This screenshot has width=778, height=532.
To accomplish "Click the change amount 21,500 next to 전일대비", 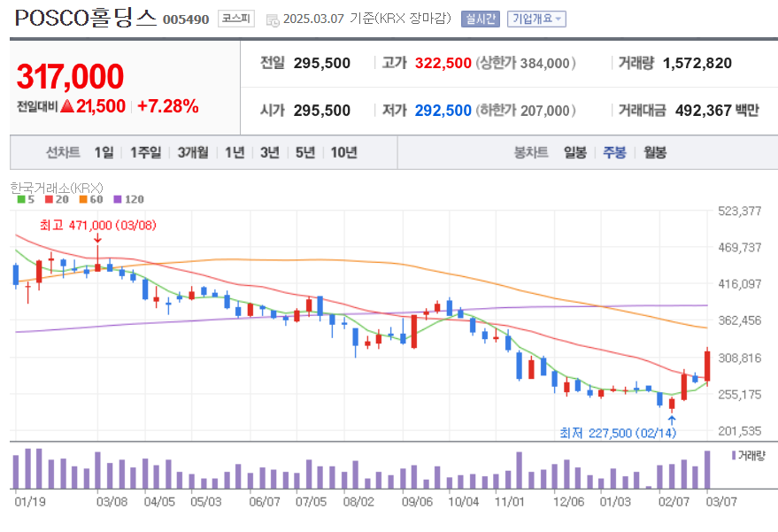I will pos(101,106).
